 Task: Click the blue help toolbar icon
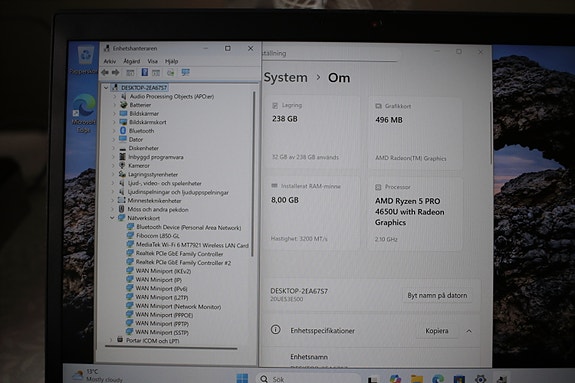tap(145, 72)
